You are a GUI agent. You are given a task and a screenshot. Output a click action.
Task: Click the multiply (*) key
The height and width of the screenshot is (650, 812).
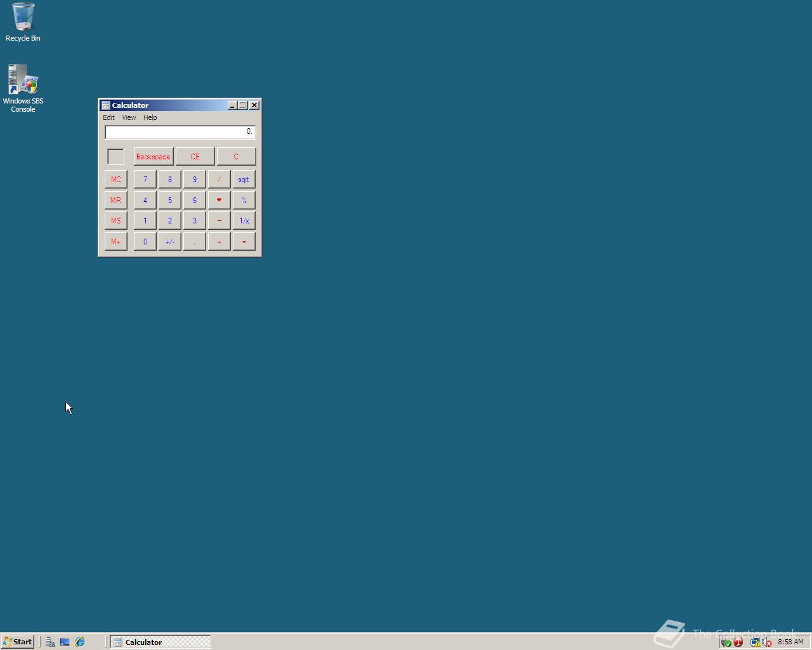[219, 200]
